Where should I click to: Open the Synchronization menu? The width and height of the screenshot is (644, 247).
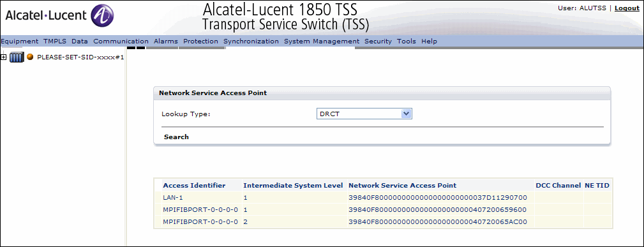(251, 41)
